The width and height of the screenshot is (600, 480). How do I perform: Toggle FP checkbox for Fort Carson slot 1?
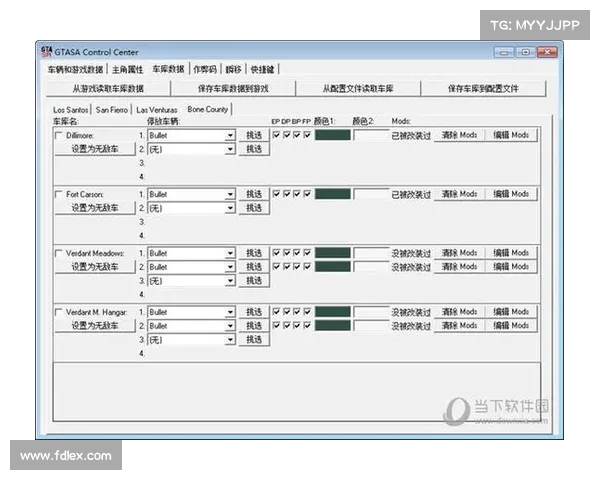pyautogui.click(x=307, y=194)
